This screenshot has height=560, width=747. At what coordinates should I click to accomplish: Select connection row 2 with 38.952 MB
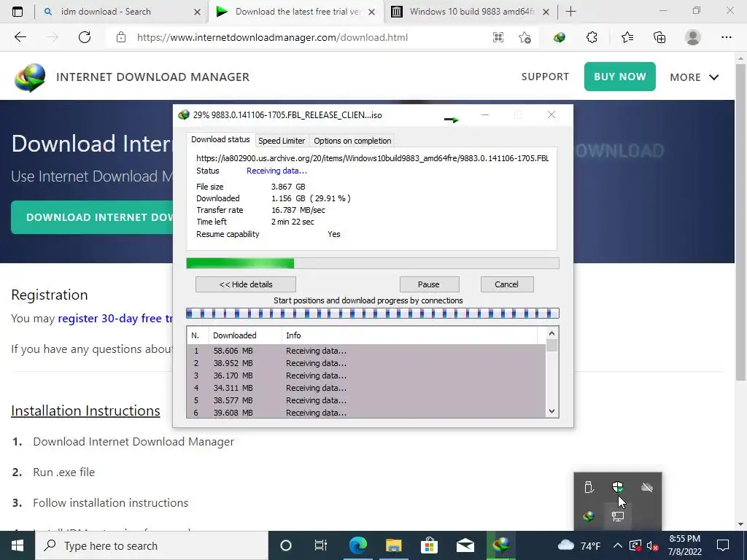click(x=366, y=363)
